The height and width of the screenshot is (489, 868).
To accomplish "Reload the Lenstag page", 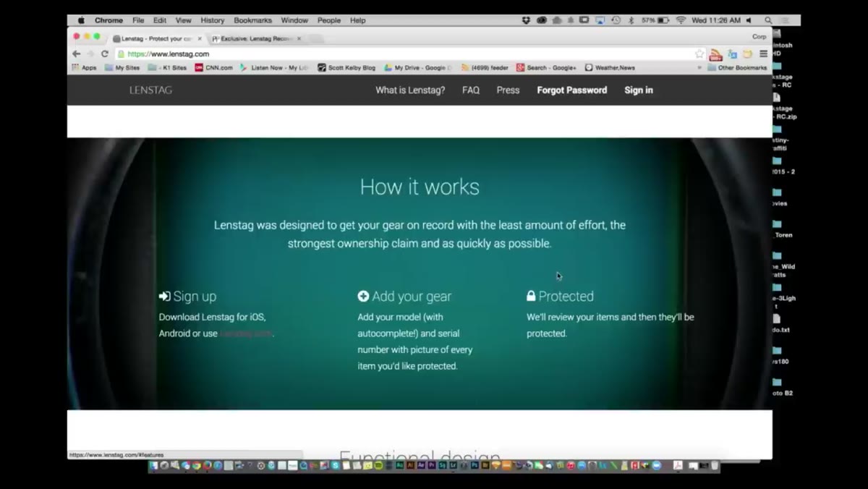I will [x=104, y=54].
